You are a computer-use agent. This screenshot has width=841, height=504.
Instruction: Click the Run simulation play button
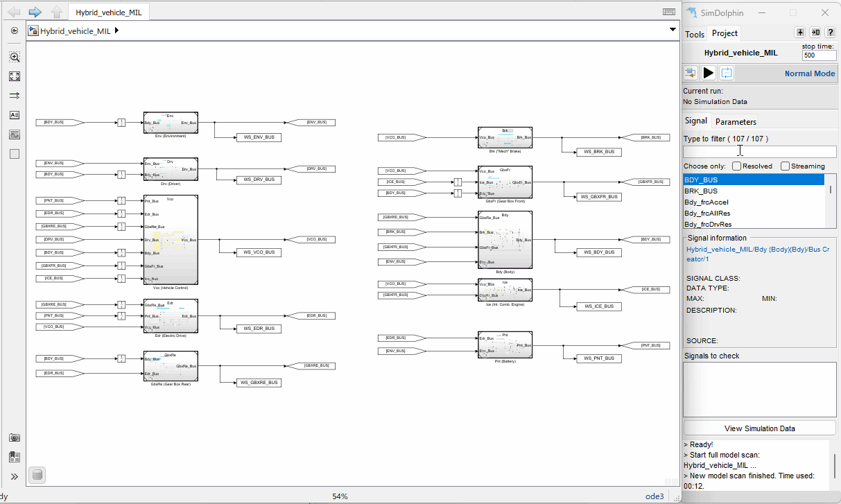click(708, 73)
